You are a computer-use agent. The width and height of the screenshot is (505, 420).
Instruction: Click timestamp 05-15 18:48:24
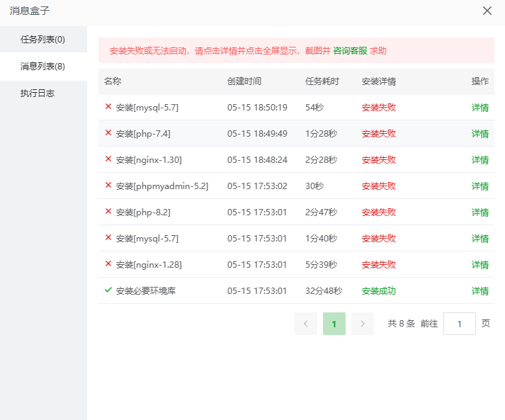click(x=257, y=160)
